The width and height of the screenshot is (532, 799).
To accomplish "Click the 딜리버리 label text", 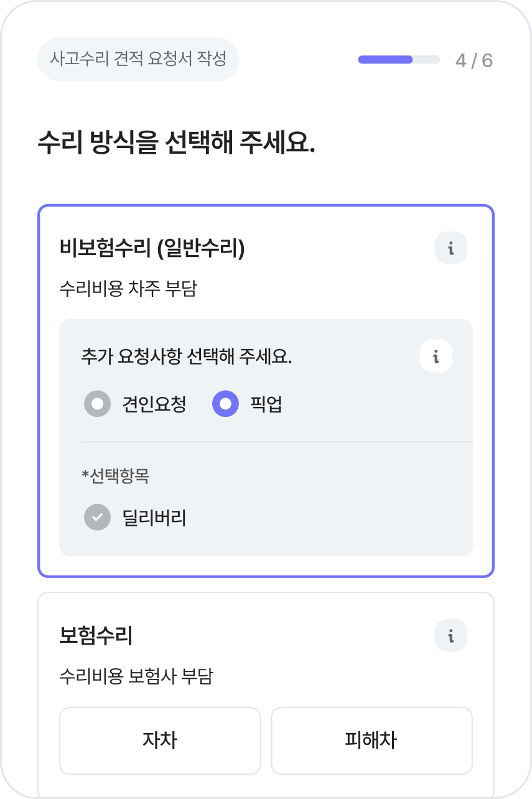I will [154, 518].
